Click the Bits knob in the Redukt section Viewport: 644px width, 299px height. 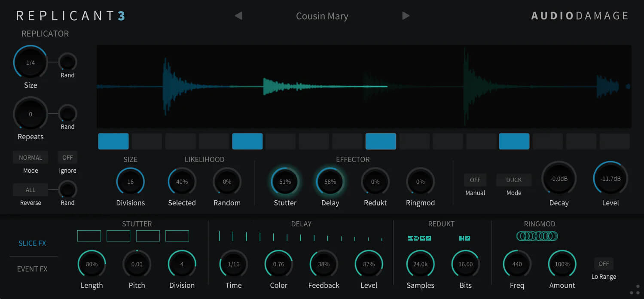point(465,264)
